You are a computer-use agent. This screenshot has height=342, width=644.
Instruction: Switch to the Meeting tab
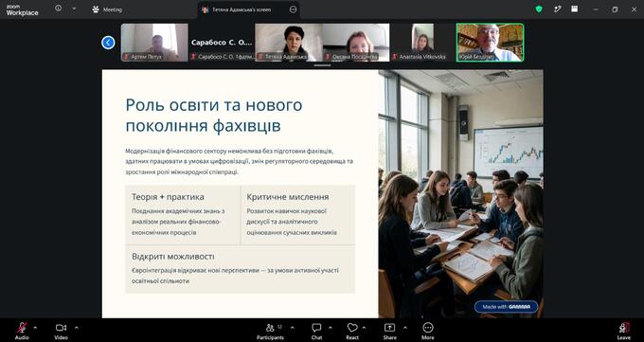tap(108, 9)
